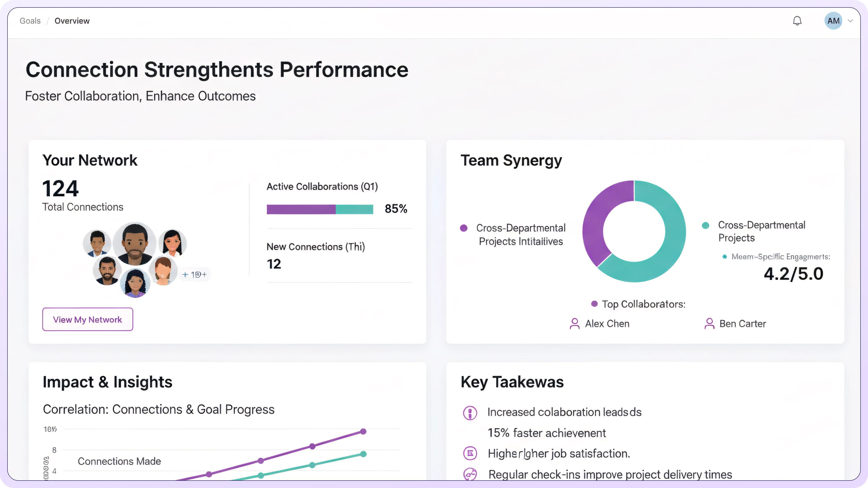Screen dimensions: 868x488
Task: Click the AM profile avatar
Action: (x=833, y=21)
